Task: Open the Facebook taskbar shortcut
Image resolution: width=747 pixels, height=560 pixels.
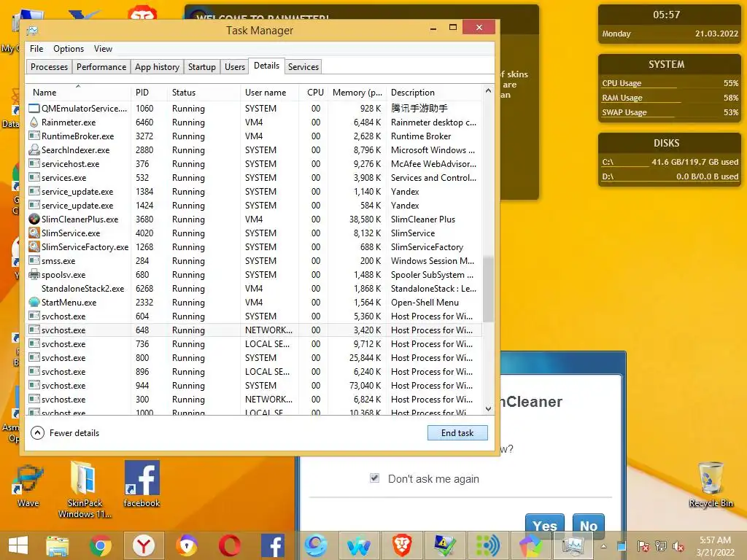Action: pyautogui.click(x=273, y=545)
